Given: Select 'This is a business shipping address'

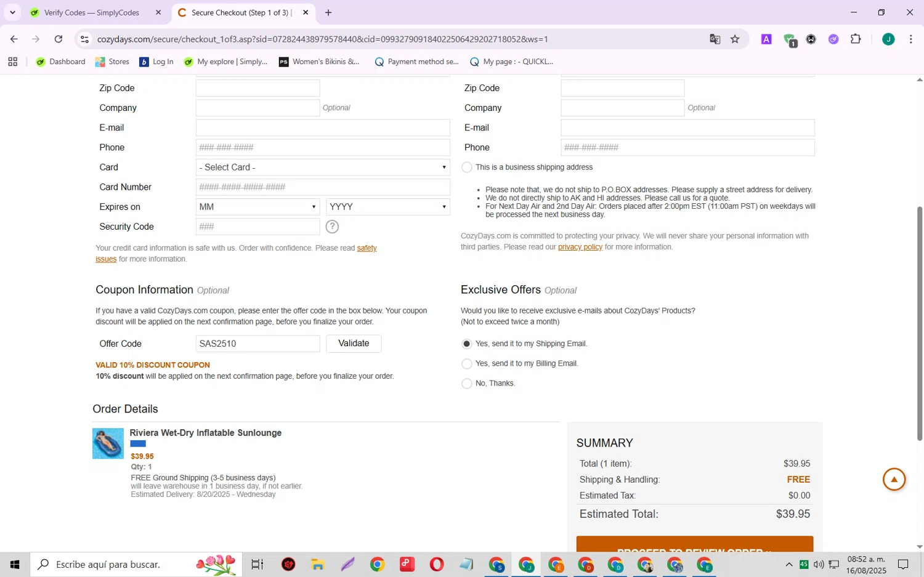Looking at the screenshot, I should coord(467,167).
